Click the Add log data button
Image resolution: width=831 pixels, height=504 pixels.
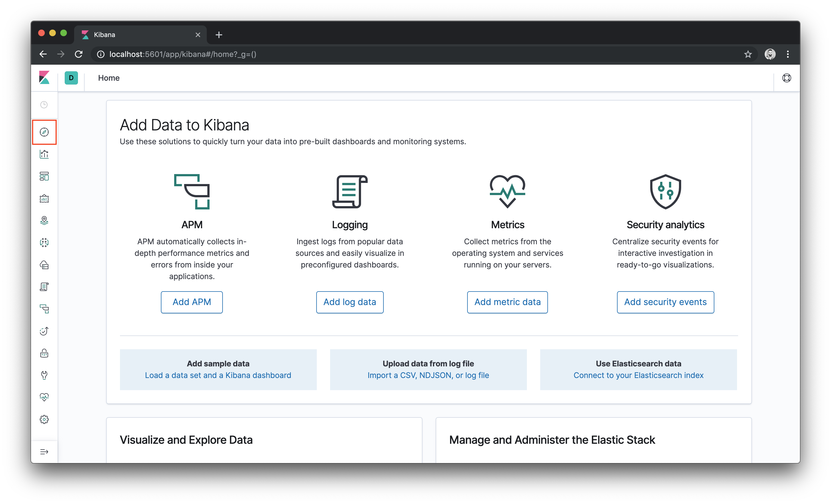click(350, 302)
